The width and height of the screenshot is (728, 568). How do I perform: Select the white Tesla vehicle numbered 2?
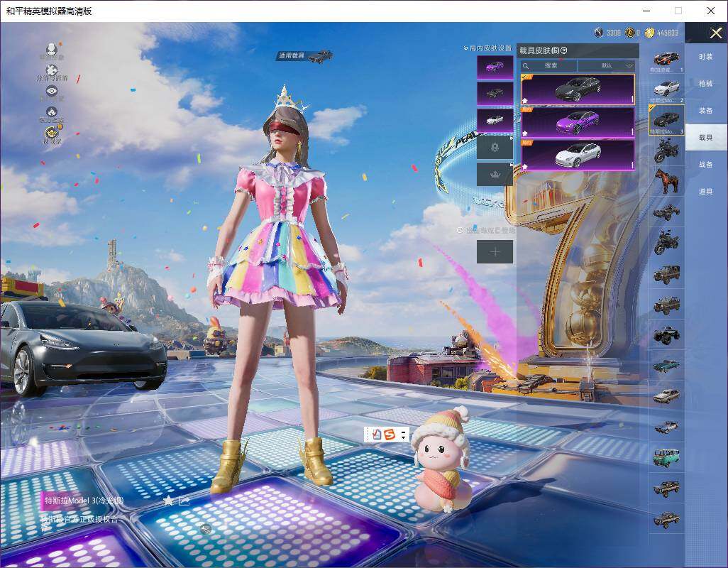[666, 90]
